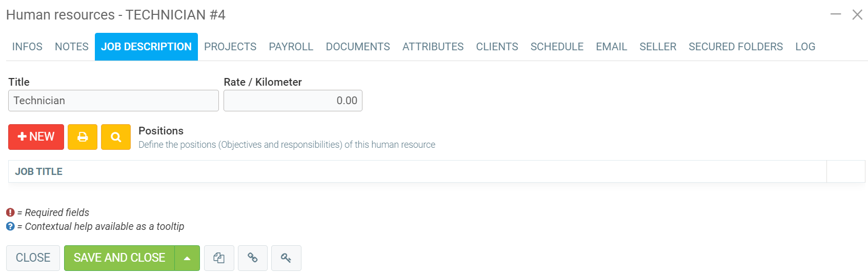
Task: Click the yellow search magnifier button
Action: point(116,137)
